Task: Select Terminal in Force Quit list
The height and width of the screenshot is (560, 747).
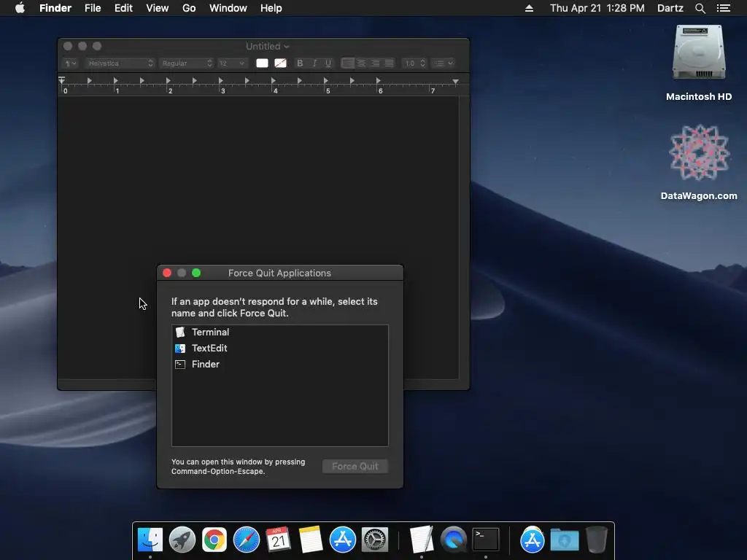Action: coord(279,332)
